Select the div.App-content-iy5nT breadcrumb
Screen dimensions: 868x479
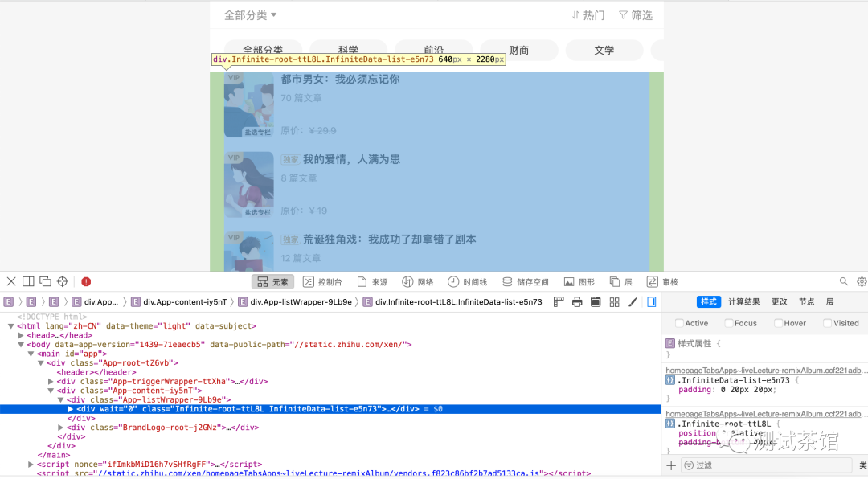click(179, 302)
